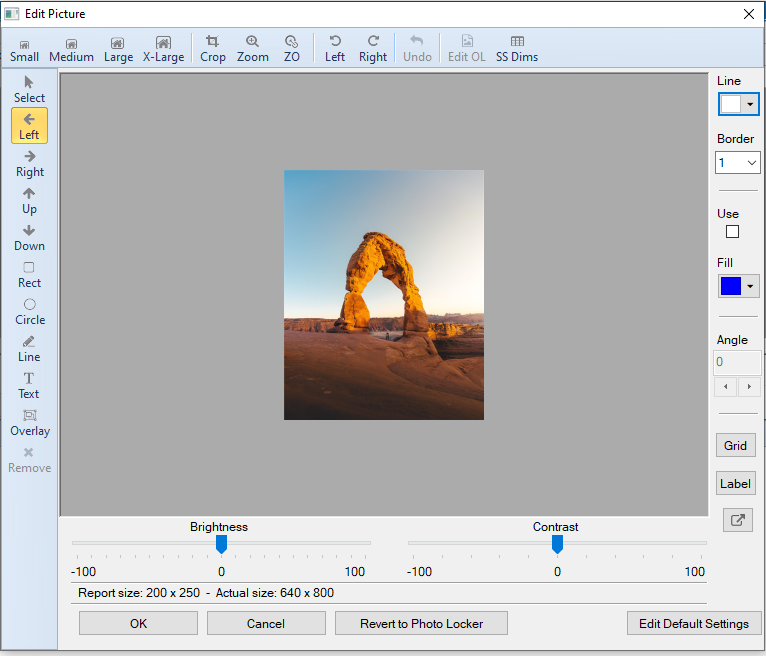Click the Angle increase arrow

click(x=749, y=387)
